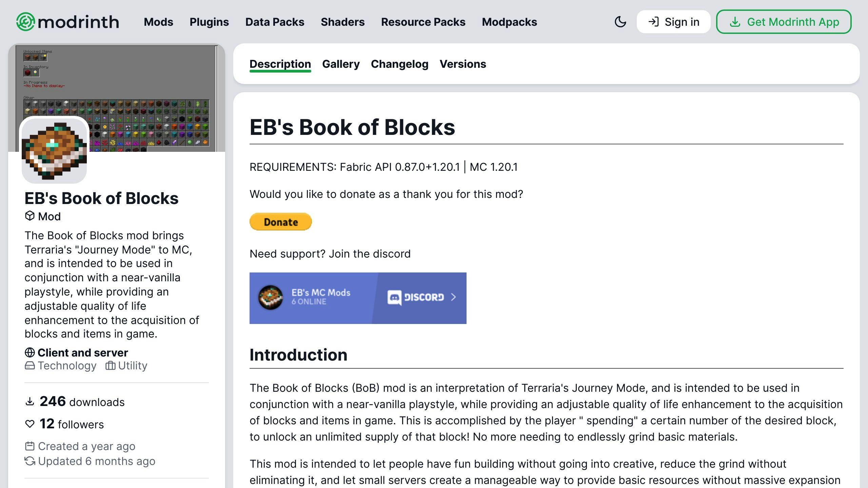Screen dimensions: 868x488
Task: Click the Utility briefcase icon
Action: (x=110, y=366)
